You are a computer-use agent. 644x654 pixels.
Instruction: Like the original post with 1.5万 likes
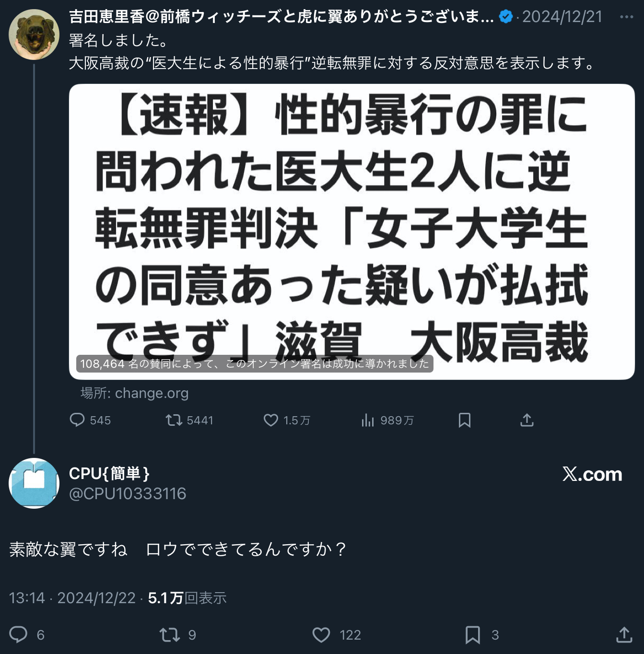271,420
